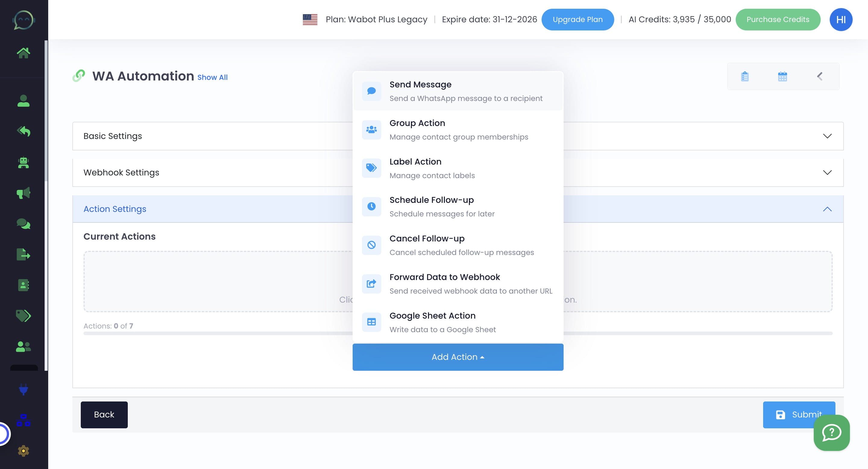Open the calendar icon near the top right
Image resolution: width=868 pixels, height=469 pixels.
(x=783, y=76)
